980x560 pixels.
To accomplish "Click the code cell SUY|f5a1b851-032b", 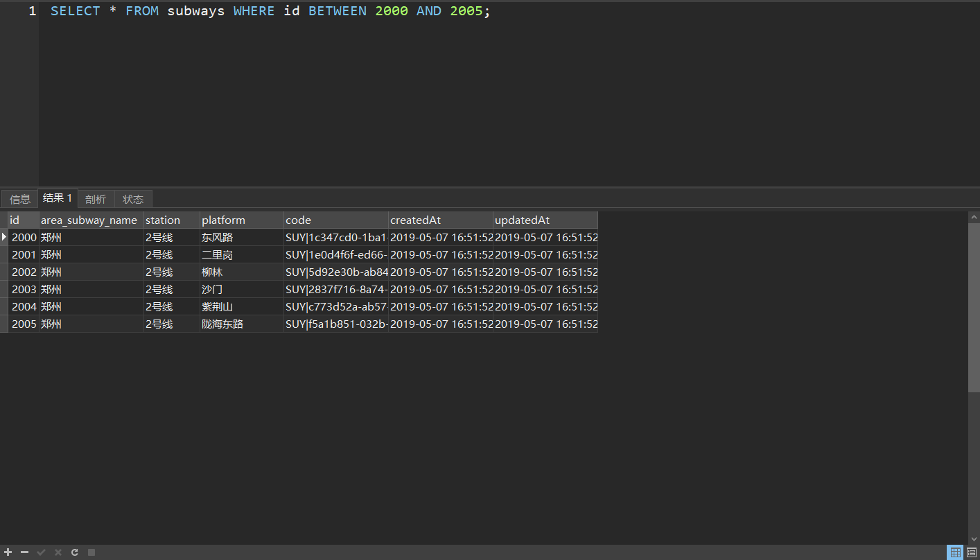I will [x=336, y=324].
